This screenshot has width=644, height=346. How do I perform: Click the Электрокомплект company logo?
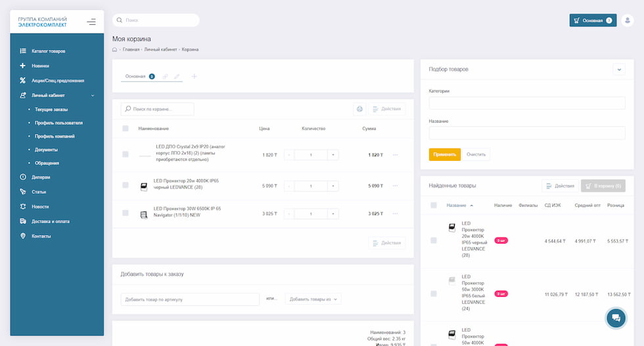[x=42, y=22]
